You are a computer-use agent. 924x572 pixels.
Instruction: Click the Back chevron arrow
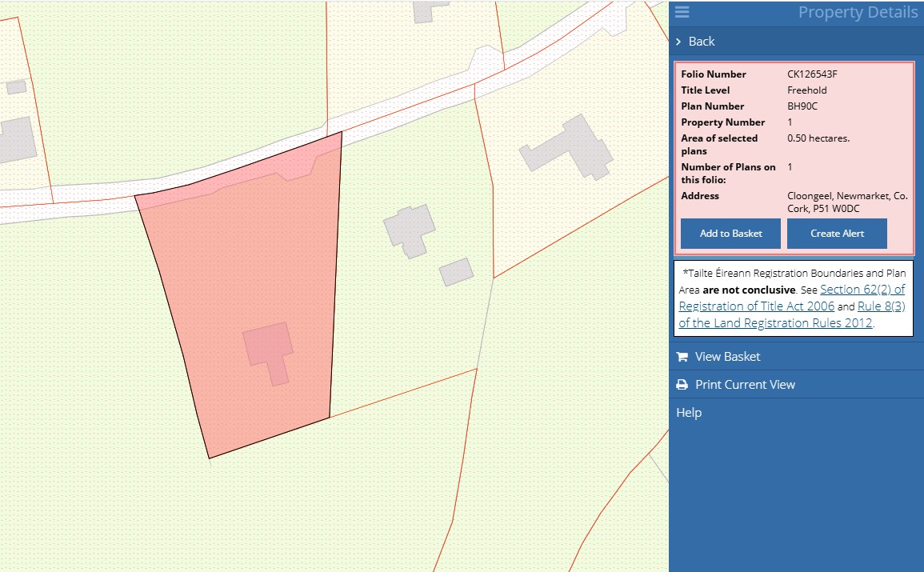678,42
